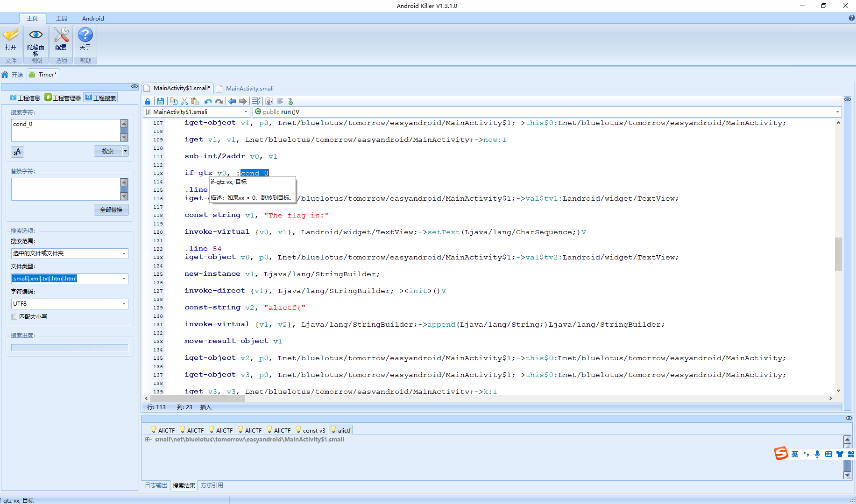Click the Sogou skin shirt icon
Image resolution: width=856 pixels, height=504 pixels.
pyautogui.click(x=840, y=454)
